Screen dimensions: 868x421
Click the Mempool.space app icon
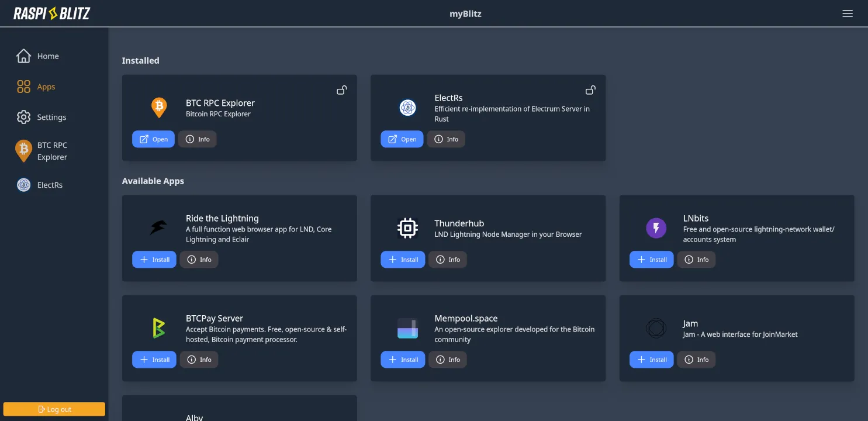tap(407, 328)
